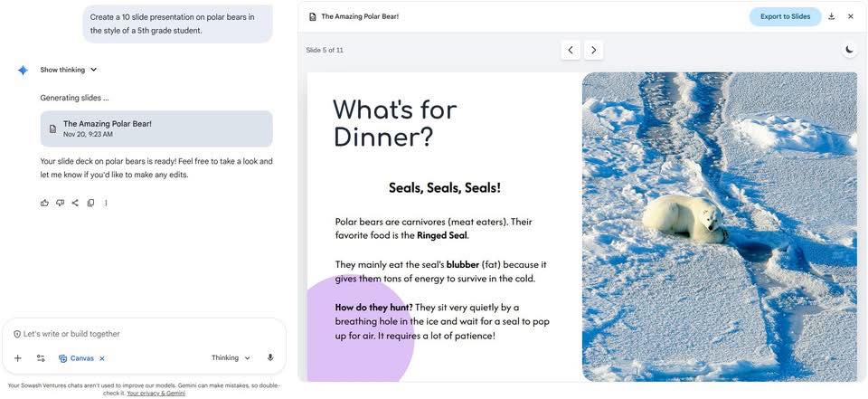Go to the previous slide with the left arrow
The image size is (868, 399).
click(571, 50)
